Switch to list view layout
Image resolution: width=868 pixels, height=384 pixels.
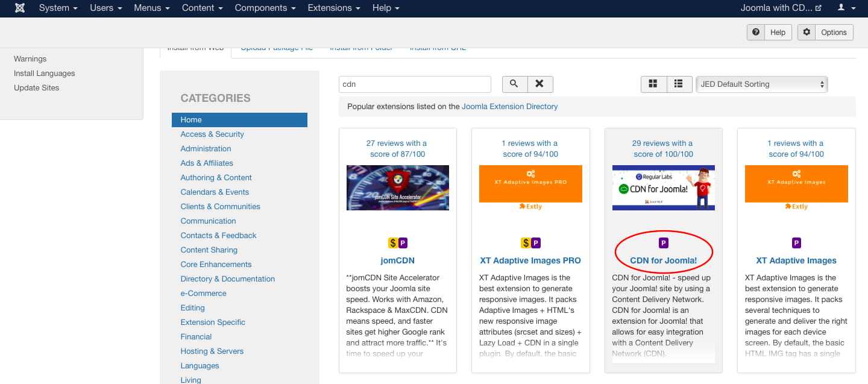click(x=679, y=84)
